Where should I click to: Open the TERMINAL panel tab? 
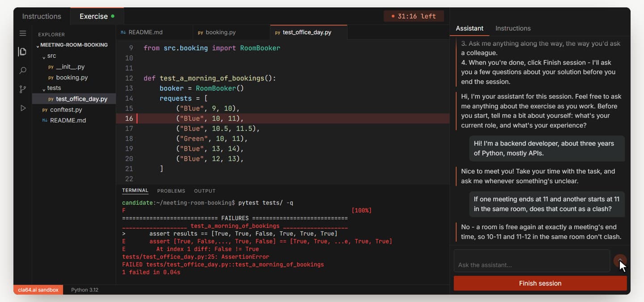point(135,191)
